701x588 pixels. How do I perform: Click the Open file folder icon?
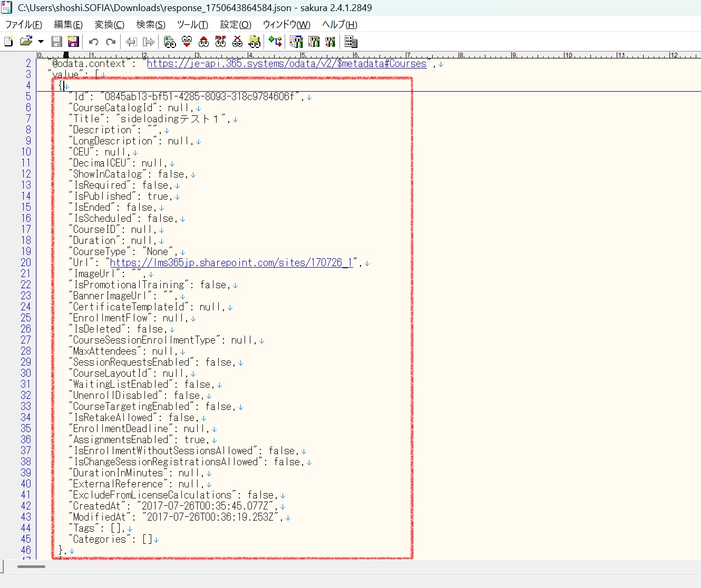coord(25,42)
